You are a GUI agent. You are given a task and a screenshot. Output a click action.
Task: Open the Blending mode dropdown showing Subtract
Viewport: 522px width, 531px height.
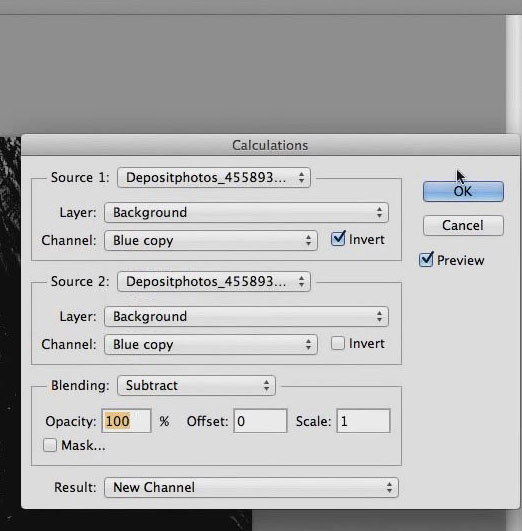pyautogui.click(x=196, y=385)
